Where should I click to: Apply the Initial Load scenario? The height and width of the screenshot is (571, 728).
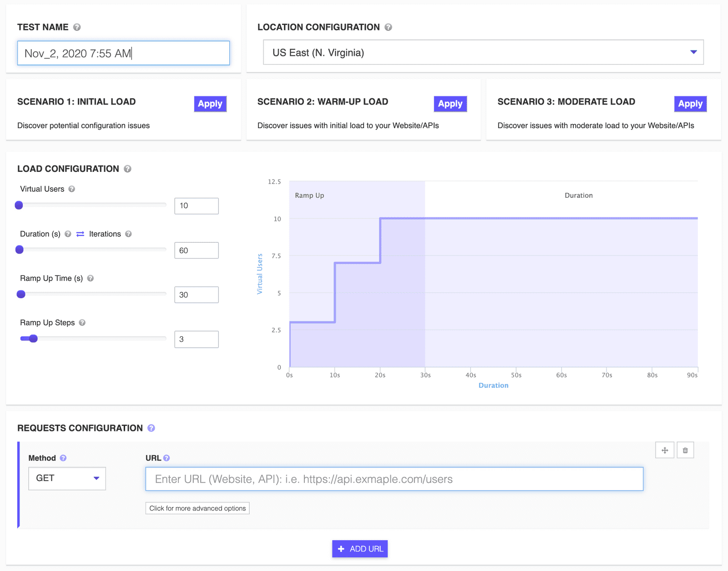(x=210, y=104)
